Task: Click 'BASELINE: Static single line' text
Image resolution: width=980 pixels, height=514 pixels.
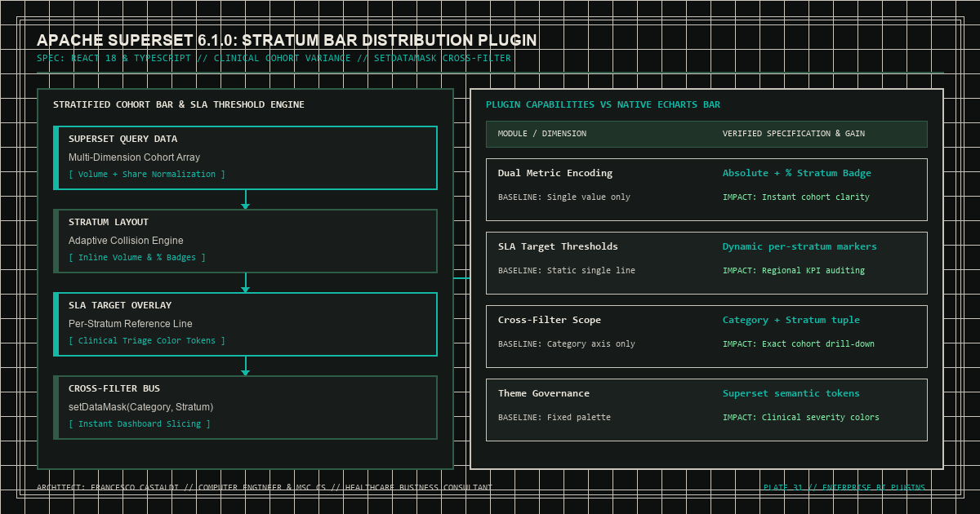Action: pos(567,271)
